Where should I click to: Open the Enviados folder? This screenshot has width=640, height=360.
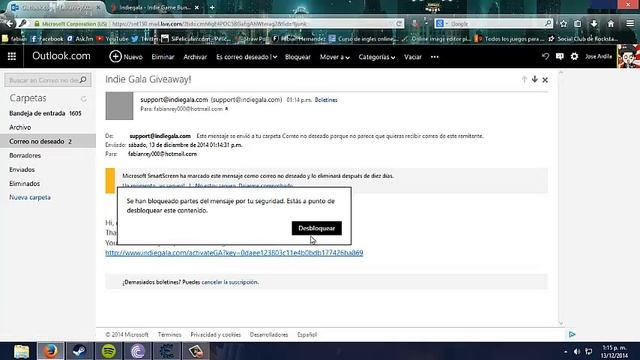coord(48,169)
